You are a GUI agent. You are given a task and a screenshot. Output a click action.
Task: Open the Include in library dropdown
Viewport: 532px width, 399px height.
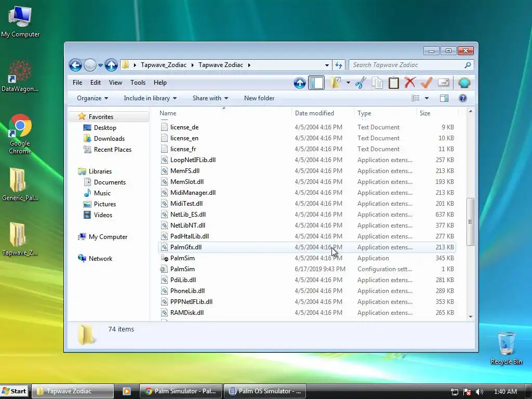[x=150, y=98]
